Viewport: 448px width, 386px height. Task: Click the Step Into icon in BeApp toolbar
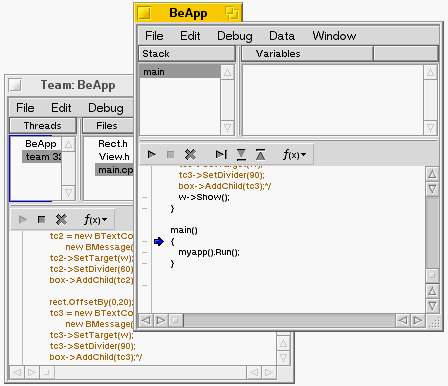pyautogui.click(x=241, y=155)
